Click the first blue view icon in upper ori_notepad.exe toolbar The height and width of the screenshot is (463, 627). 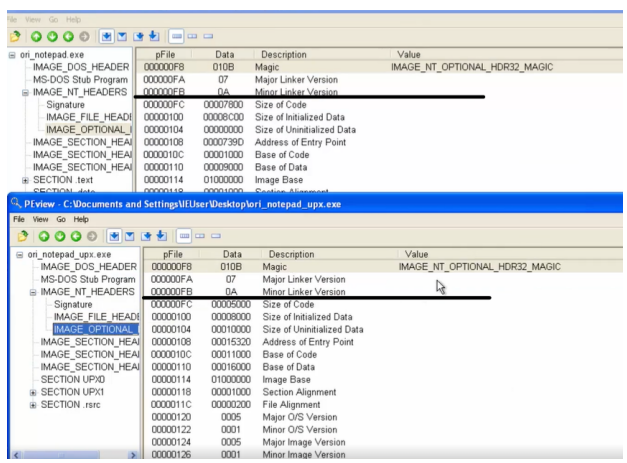[106, 36]
